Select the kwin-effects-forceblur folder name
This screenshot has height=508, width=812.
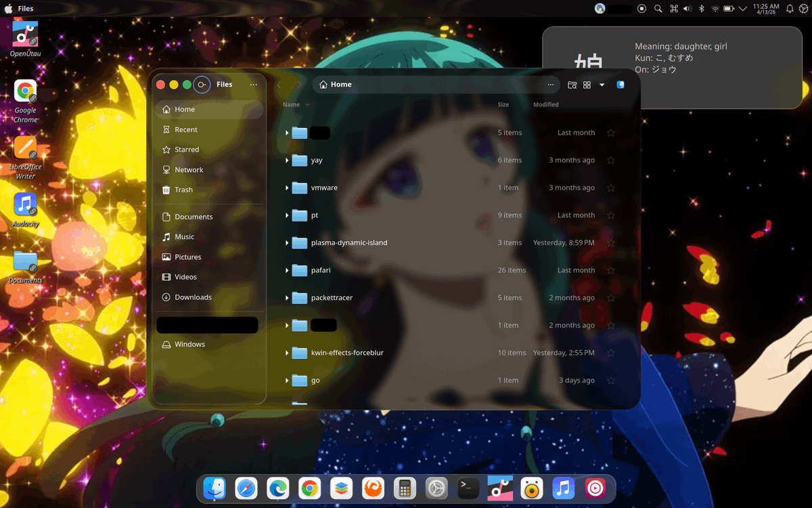(347, 353)
